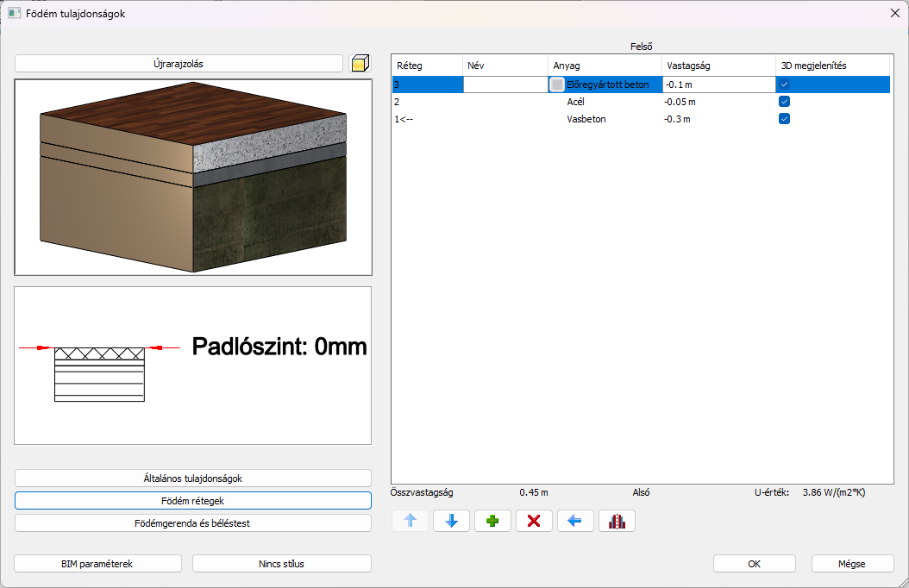Click the Felső label above the table
The width and height of the screenshot is (909, 588).
641,47
